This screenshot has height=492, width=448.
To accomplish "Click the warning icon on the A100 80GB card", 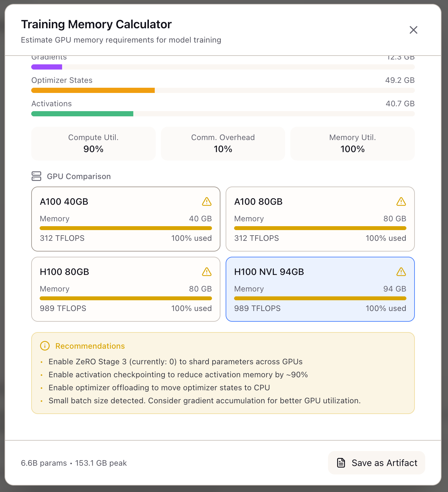I will [401, 201].
